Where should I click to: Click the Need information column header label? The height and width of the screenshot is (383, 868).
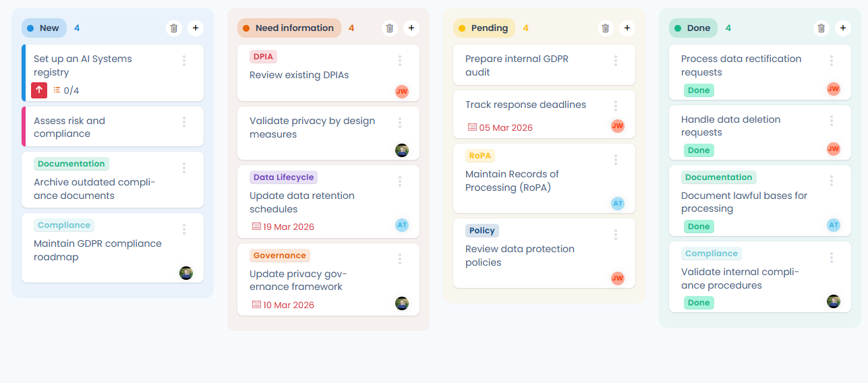(x=295, y=28)
